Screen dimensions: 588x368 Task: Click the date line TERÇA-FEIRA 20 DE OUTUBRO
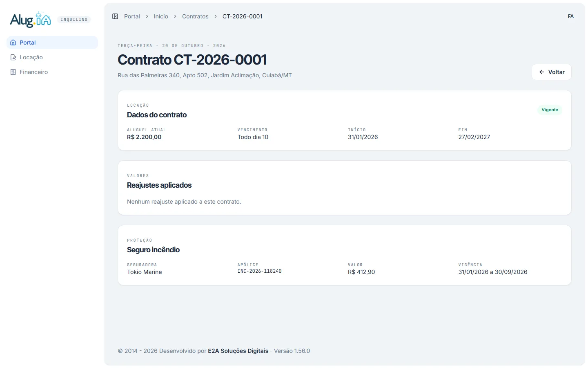171,46
